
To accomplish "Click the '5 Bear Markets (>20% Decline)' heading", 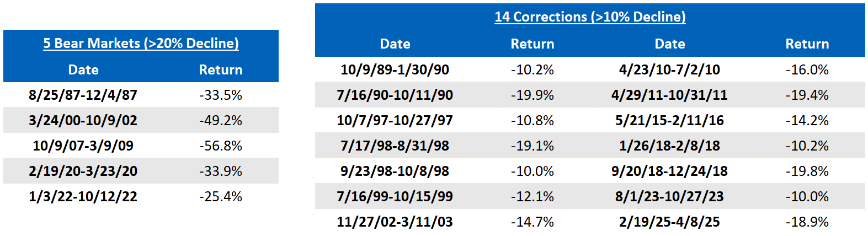I will tap(141, 43).
